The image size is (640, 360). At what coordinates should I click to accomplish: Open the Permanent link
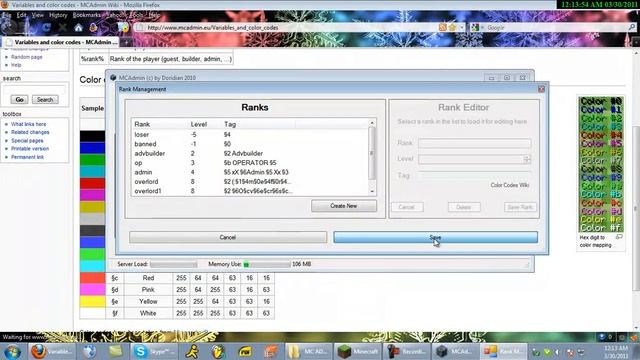pyautogui.click(x=27, y=157)
